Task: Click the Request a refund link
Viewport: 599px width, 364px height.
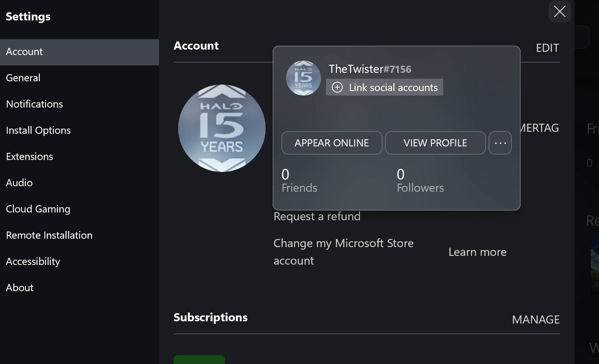Action: click(x=317, y=216)
